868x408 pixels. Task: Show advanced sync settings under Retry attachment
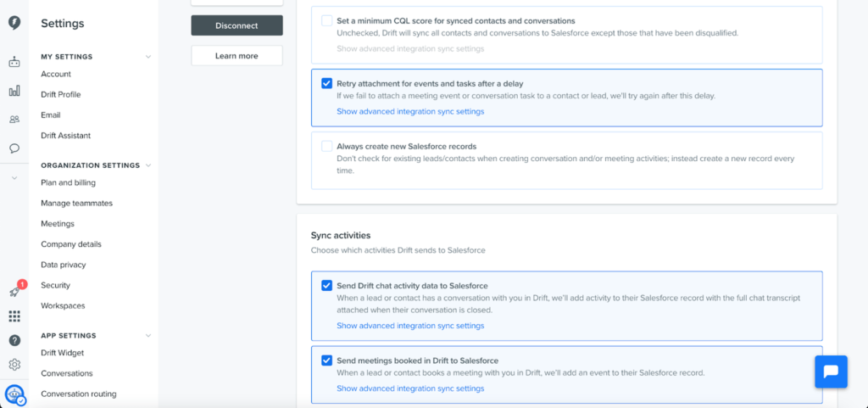pos(410,111)
